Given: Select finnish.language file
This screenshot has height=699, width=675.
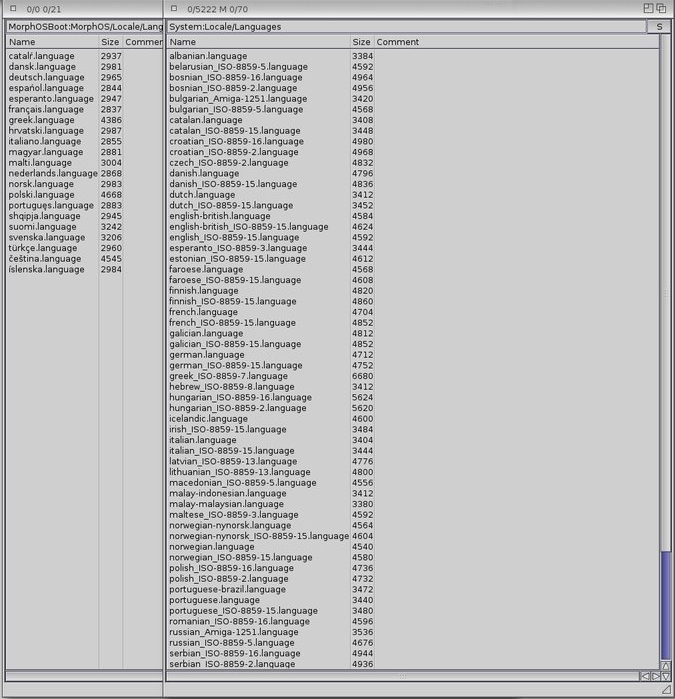Looking at the screenshot, I should tap(204, 291).
